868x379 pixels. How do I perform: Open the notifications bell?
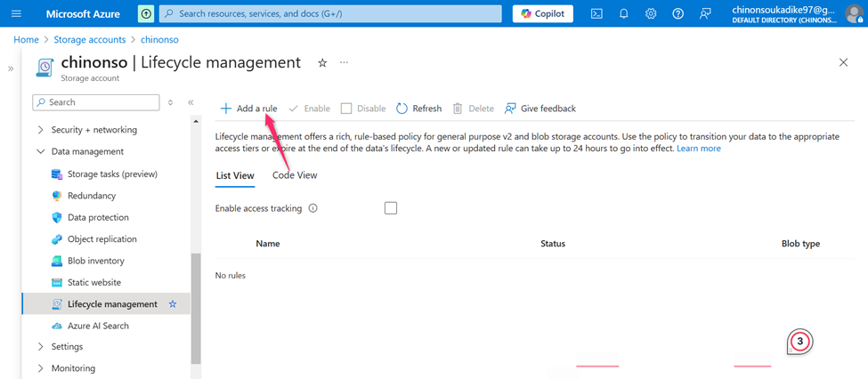624,14
